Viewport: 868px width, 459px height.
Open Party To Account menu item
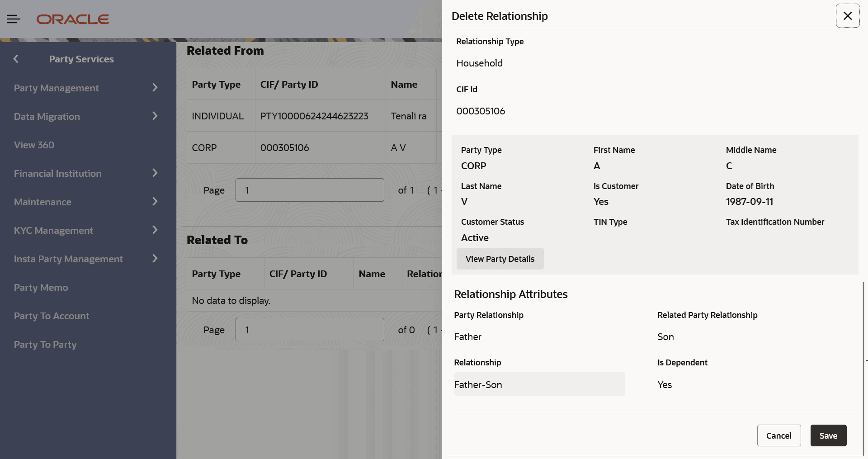52,316
